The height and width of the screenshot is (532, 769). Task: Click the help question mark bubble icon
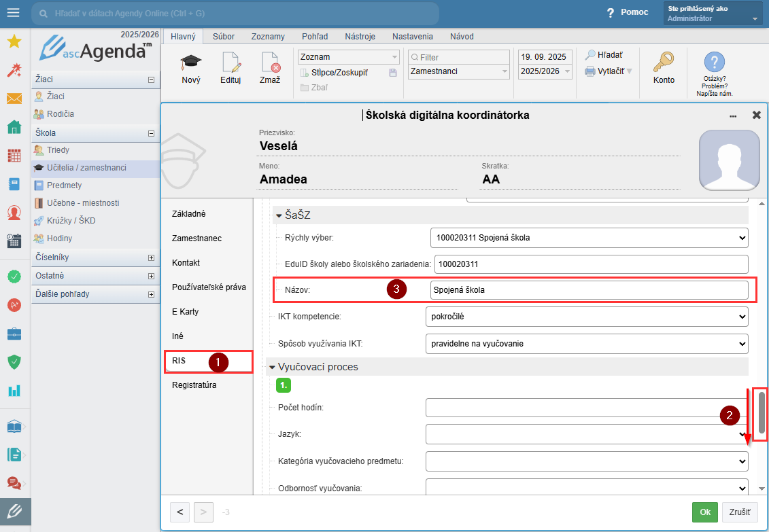pos(714,63)
